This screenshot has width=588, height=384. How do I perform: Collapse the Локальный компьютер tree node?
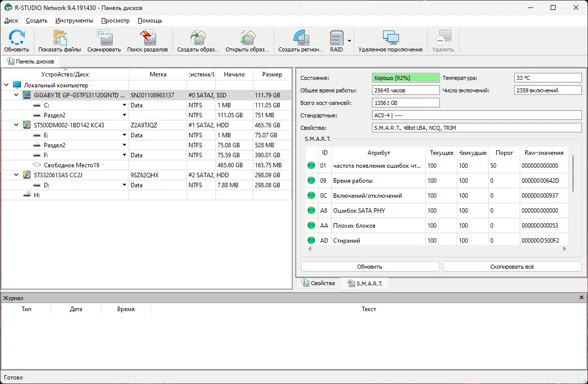pyautogui.click(x=6, y=85)
